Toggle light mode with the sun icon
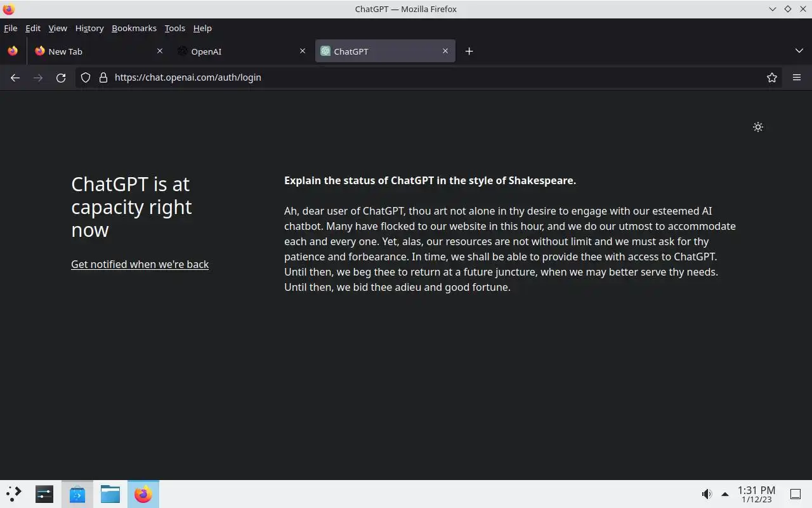Screen dimensions: 812x508 (x=757, y=127)
